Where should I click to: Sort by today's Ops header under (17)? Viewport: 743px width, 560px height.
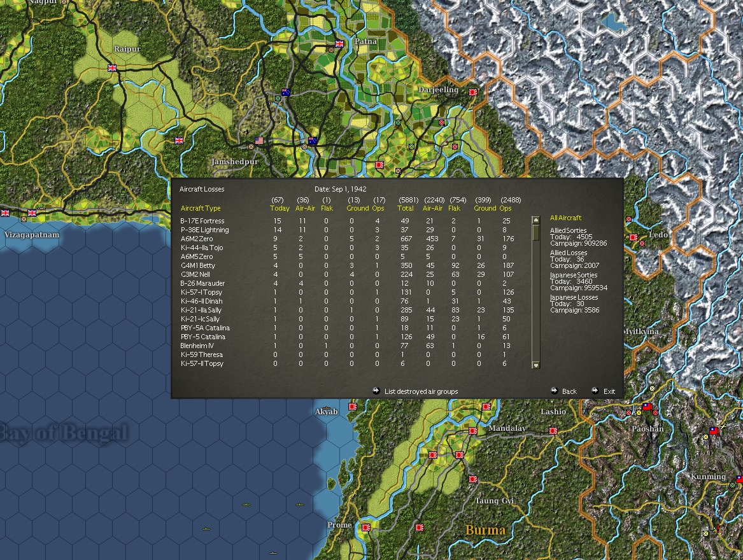pyautogui.click(x=378, y=208)
